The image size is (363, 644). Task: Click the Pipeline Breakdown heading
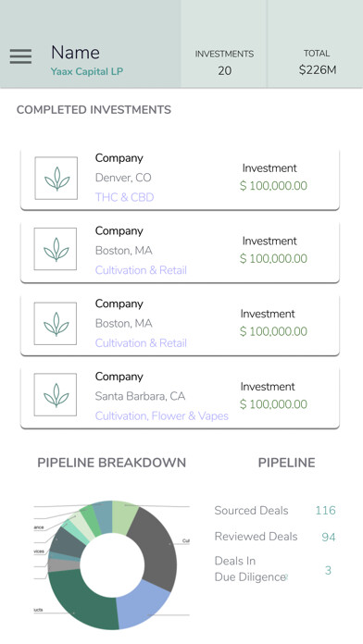112,463
